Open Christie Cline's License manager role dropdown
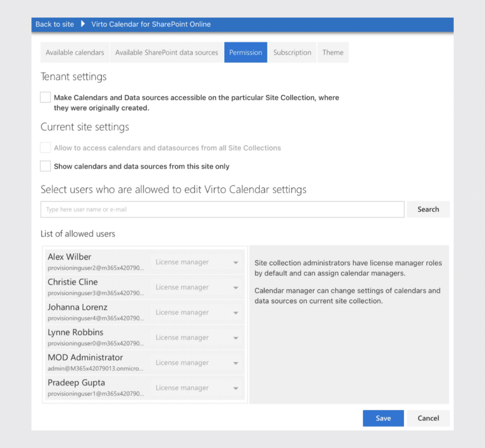The width and height of the screenshot is (485, 448). coord(197,287)
